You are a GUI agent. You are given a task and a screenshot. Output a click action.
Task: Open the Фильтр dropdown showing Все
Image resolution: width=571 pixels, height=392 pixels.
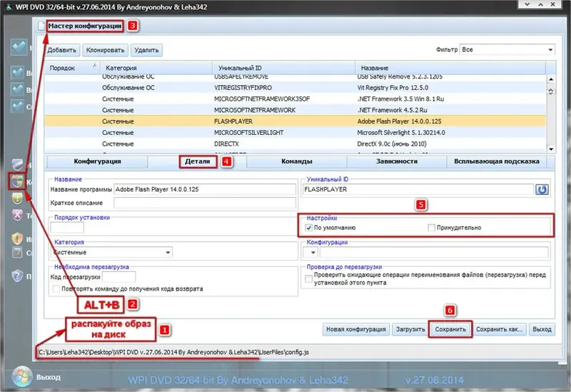point(507,49)
